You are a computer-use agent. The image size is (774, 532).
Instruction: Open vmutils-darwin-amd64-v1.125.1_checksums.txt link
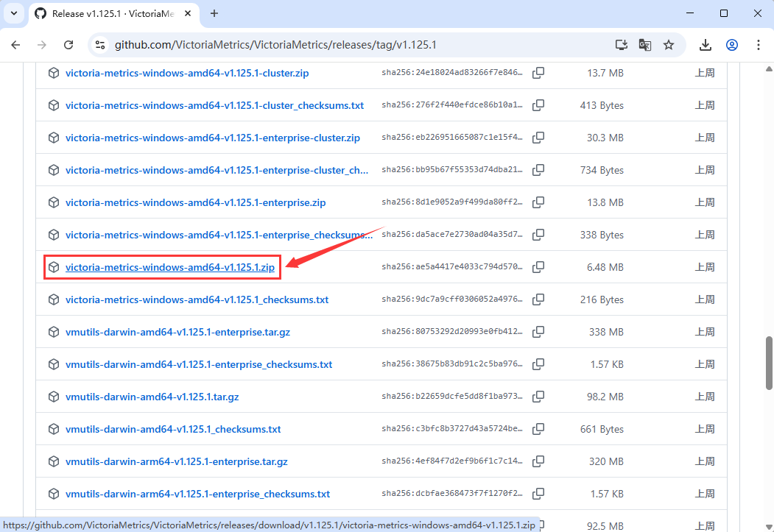pyautogui.click(x=173, y=430)
